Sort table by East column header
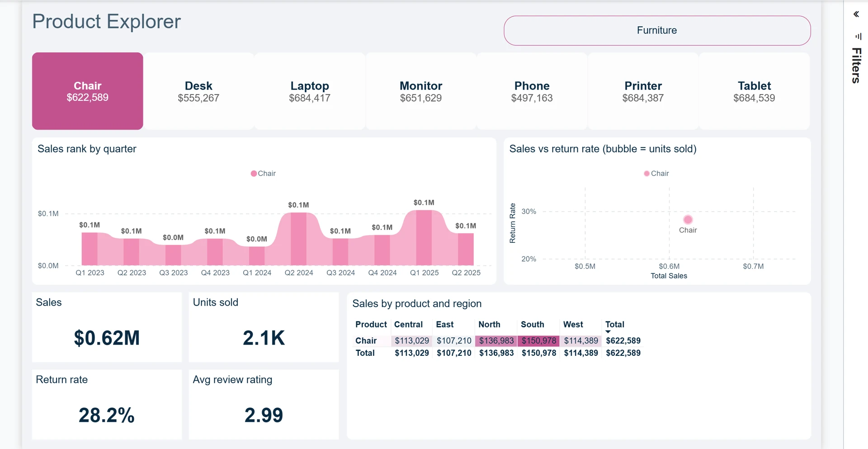Screen dimensions: 868x449 tap(445, 325)
